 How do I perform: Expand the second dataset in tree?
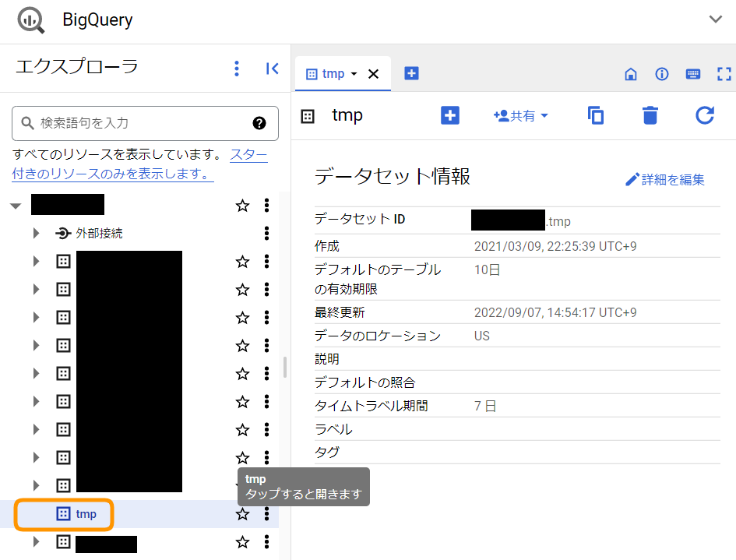tap(36, 289)
